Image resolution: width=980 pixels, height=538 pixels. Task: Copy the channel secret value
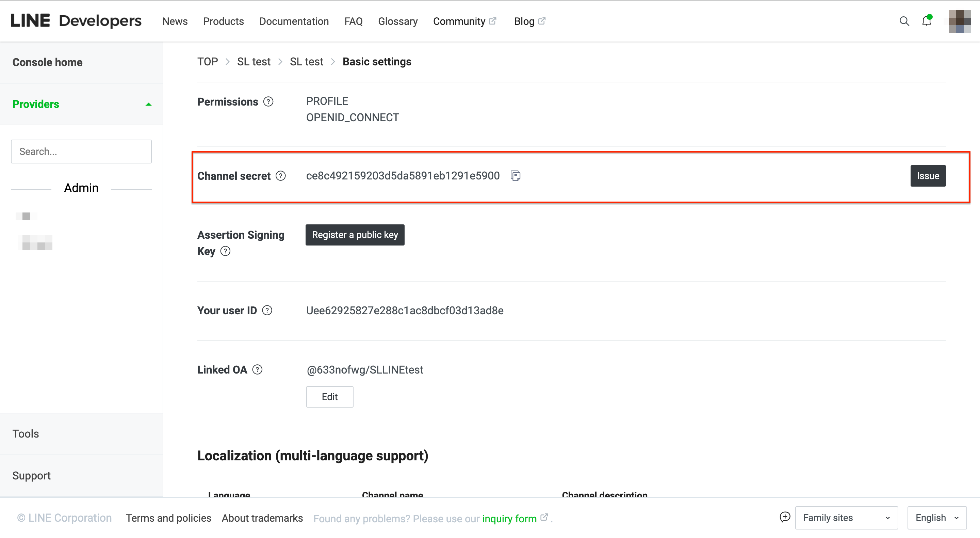516,176
